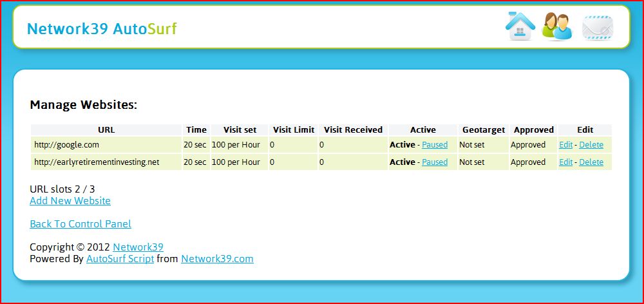Open the home page house icon

click(520, 26)
